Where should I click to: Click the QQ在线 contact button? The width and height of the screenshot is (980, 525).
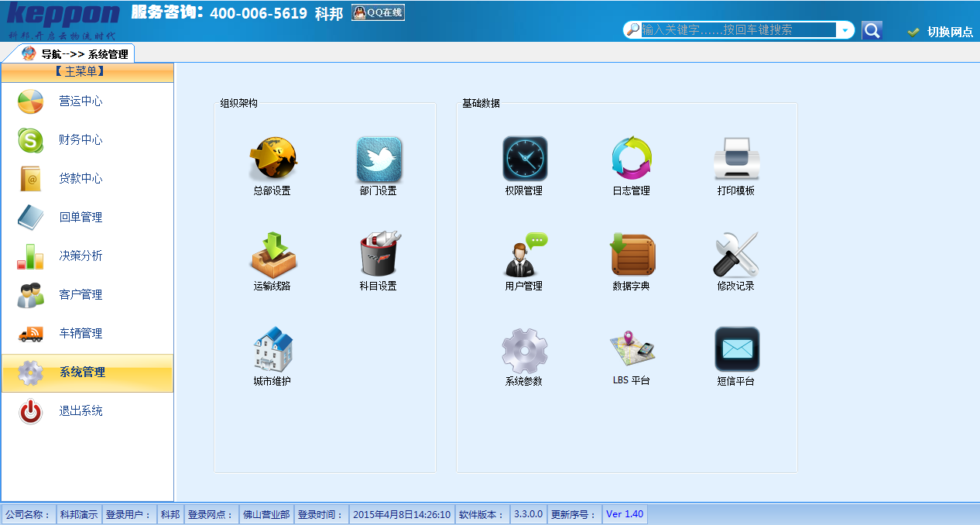pyautogui.click(x=378, y=12)
